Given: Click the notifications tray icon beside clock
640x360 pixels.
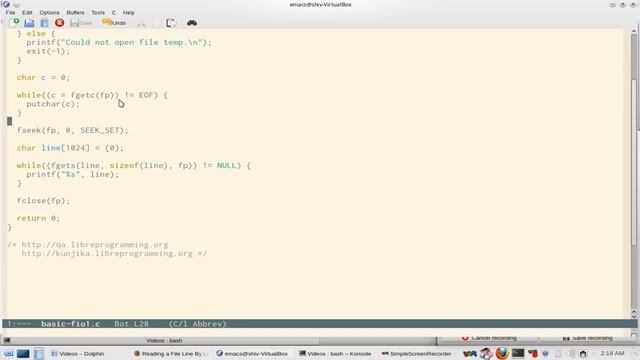Looking at the screenshot, I should (x=583, y=353).
